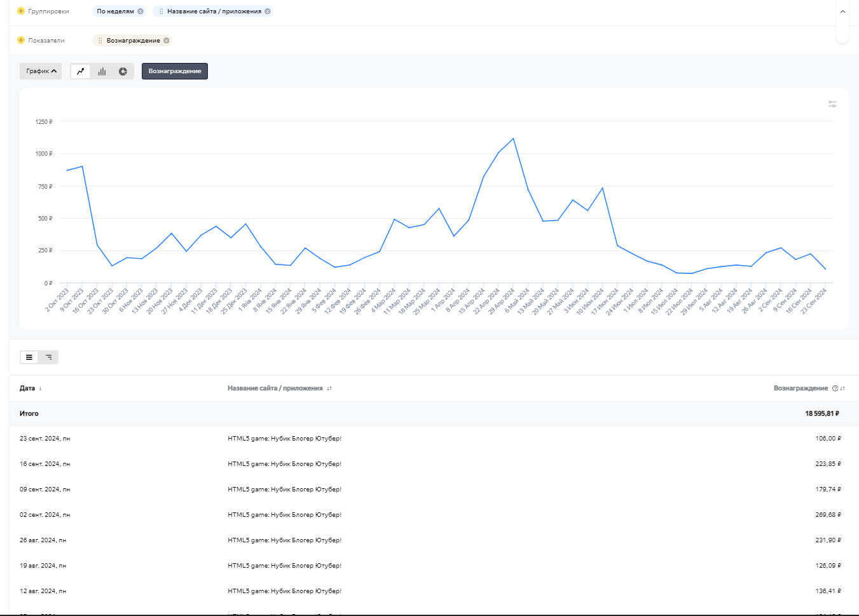Remove the 'По неделям' grouping chip

click(141, 11)
